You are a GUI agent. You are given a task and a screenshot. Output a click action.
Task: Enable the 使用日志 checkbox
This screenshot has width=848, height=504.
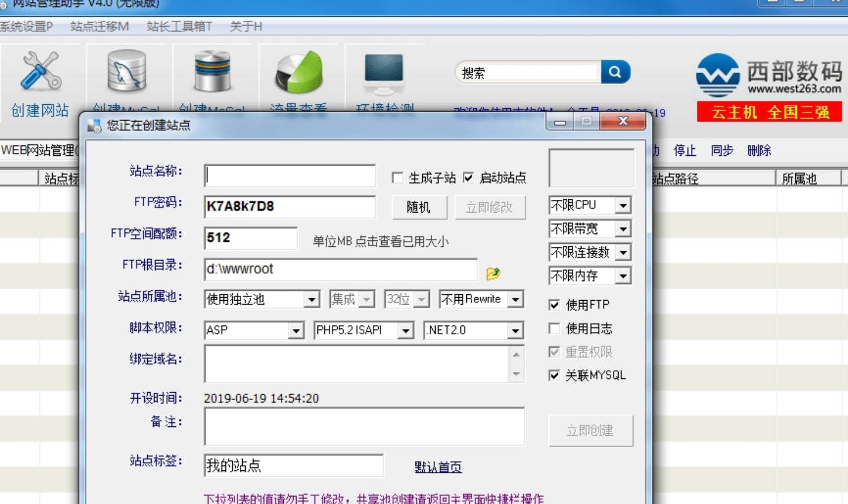click(x=554, y=328)
